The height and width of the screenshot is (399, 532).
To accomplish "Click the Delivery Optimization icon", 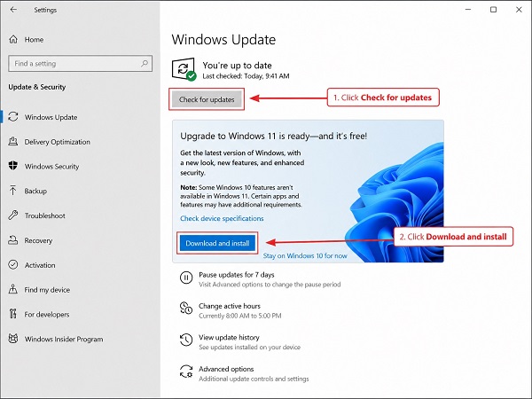I will pos(13,142).
